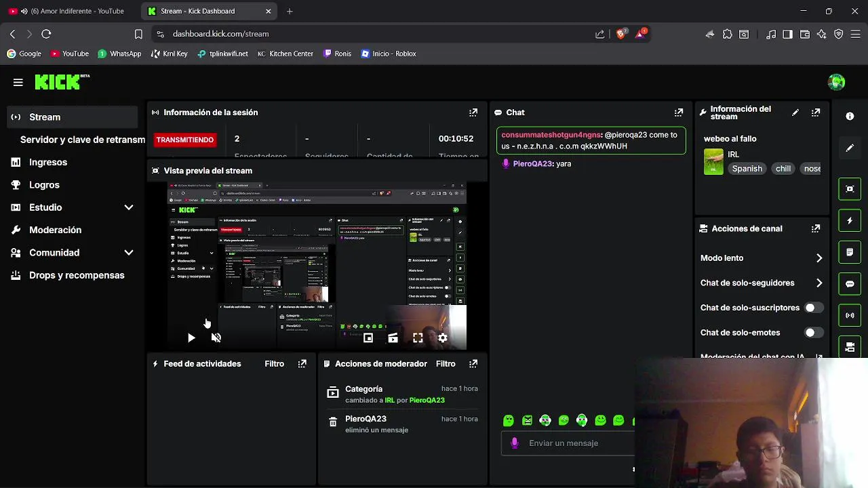Screen dimensions: 868x488
Task: Switch the preview to theater mode
Action: point(393,338)
